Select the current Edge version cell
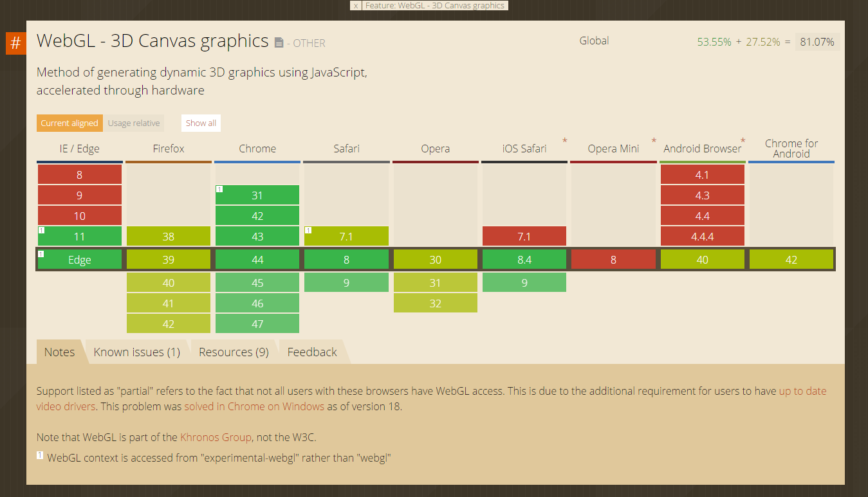 [x=80, y=260]
